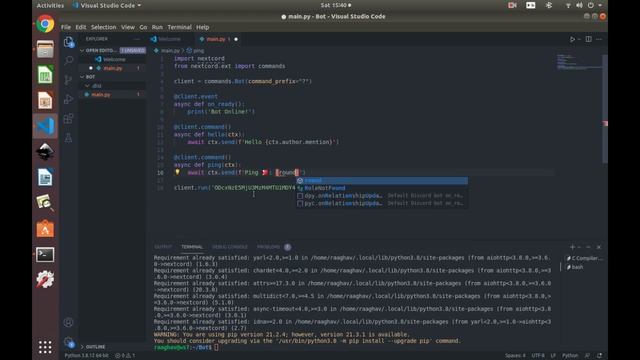The image size is (640, 360).
Task: Open the Search view in activity bar
Action: click(x=69, y=60)
